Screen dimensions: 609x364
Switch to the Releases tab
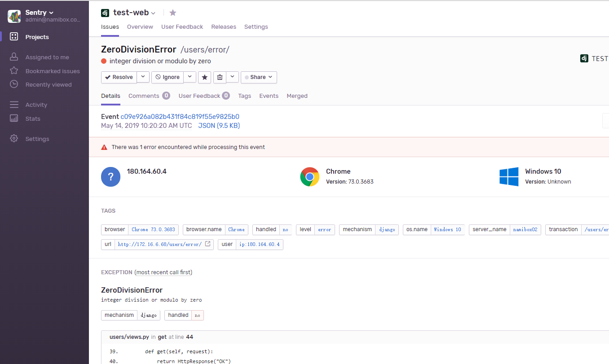click(224, 26)
